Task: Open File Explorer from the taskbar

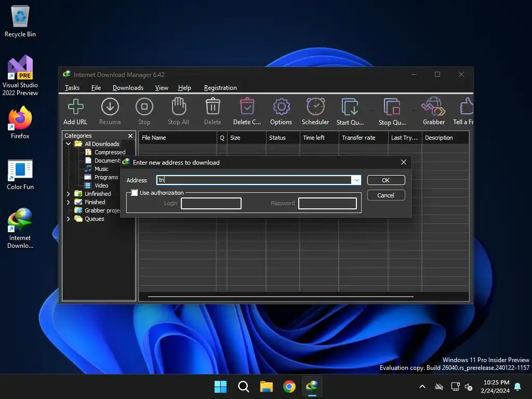Action: pyautogui.click(x=267, y=387)
